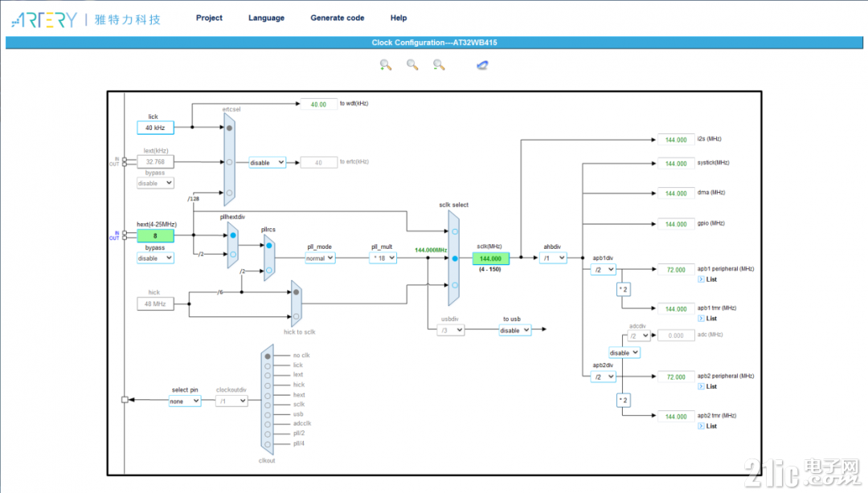Select hick /2 input on pllrcs mux
Viewport: 868px width, 493px height.
269,271
